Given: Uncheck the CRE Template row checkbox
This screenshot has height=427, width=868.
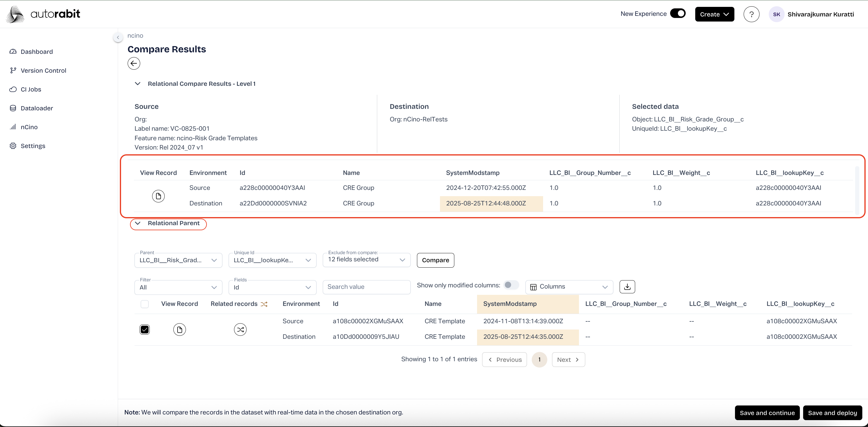Looking at the screenshot, I should pos(145,329).
